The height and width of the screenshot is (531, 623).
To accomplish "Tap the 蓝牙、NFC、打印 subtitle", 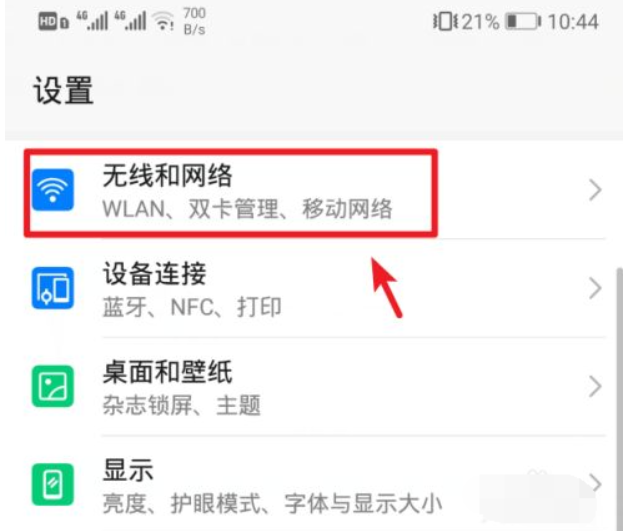I will click(192, 307).
